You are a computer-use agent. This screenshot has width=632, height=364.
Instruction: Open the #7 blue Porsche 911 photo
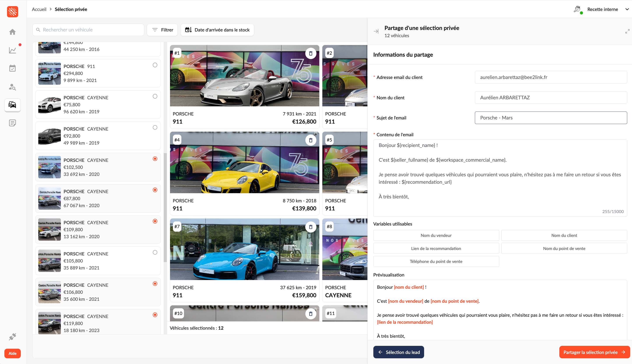tap(244, 249)
